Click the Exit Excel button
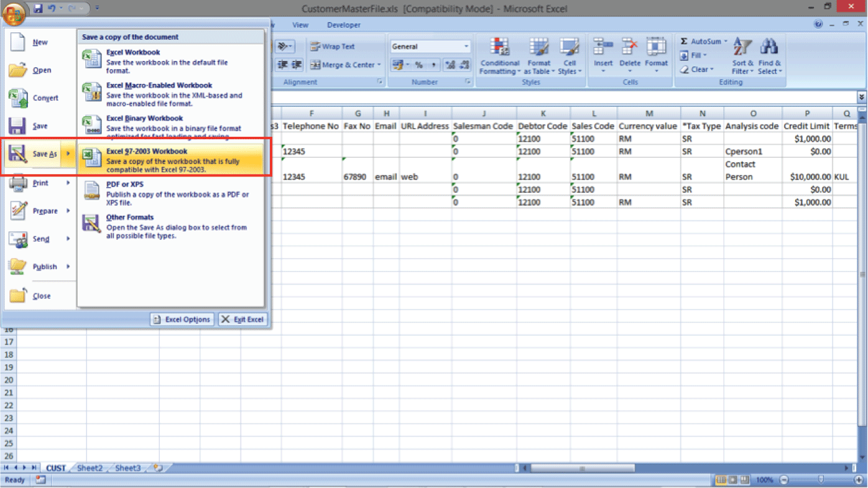This screenshot has height=488, width=868. pyautogui.click(x=243, y=320)
